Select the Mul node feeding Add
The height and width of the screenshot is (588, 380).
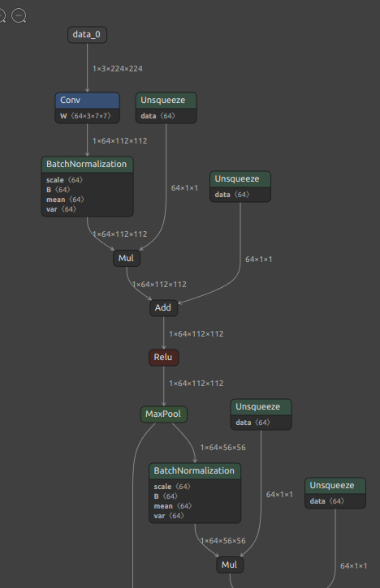(127, 259)
